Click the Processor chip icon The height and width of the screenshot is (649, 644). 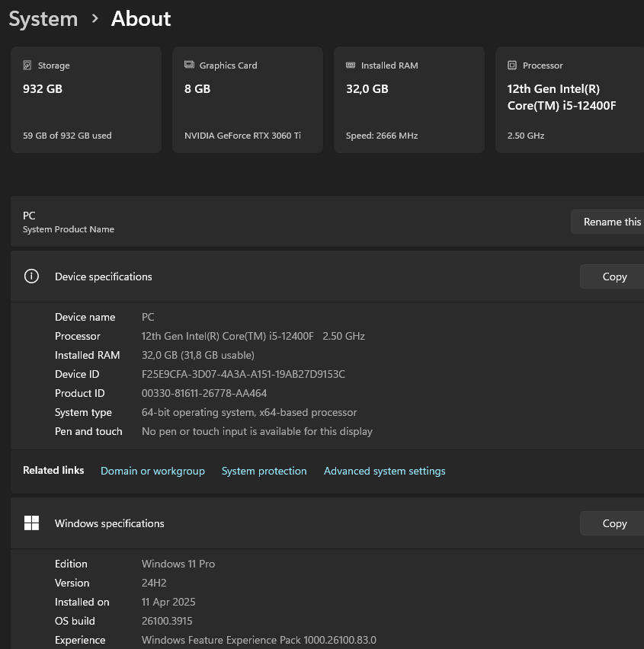tap(512, 66)
